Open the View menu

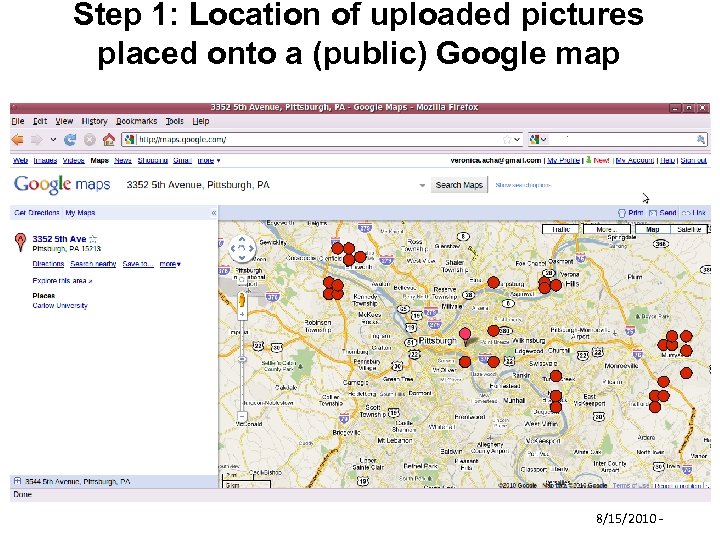tap(64, 121)
